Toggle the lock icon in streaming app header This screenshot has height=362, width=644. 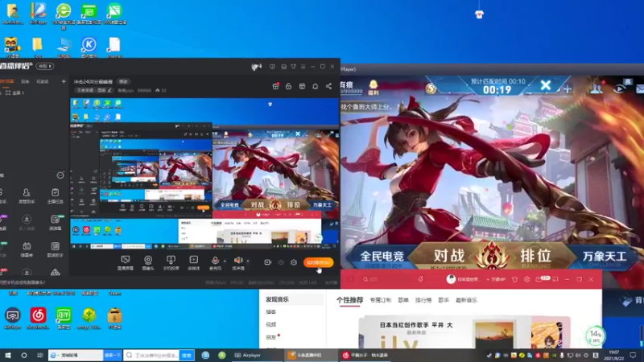click(x=288, y=86)
